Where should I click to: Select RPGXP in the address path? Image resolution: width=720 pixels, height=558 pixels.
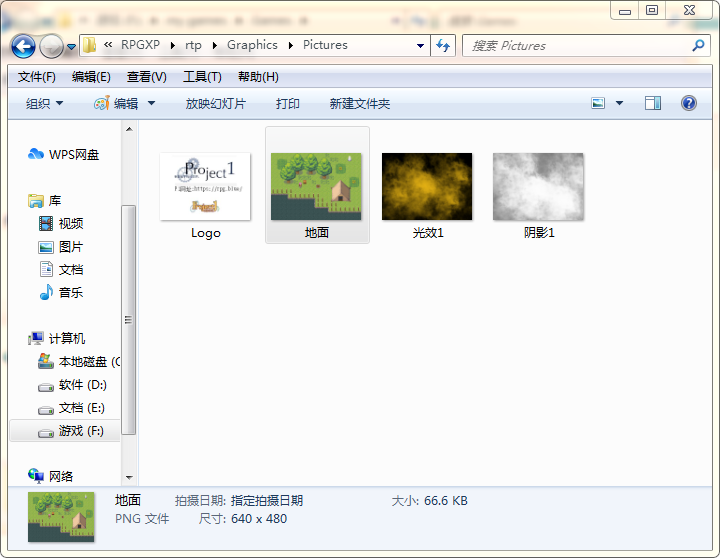[141, 45]
